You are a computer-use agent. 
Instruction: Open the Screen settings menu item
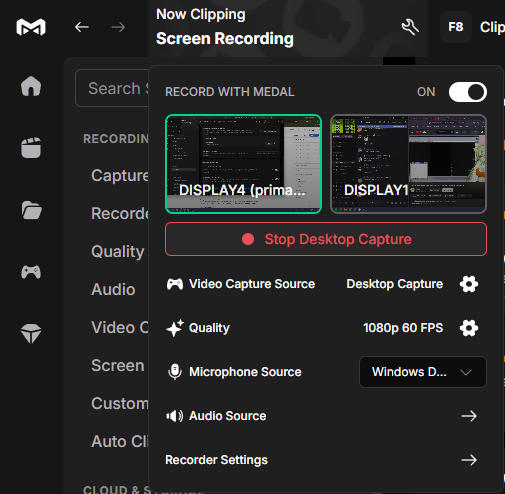pos(118,365)
